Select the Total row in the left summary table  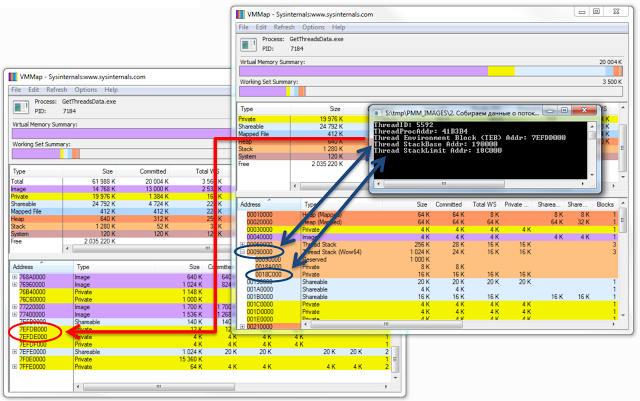121,181
